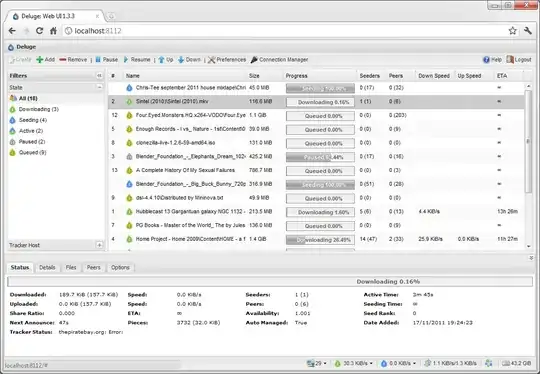Screen dimensions: 540x374
Task: Click the Deluge: Web UI browser tab
Action: coord(55,16)
